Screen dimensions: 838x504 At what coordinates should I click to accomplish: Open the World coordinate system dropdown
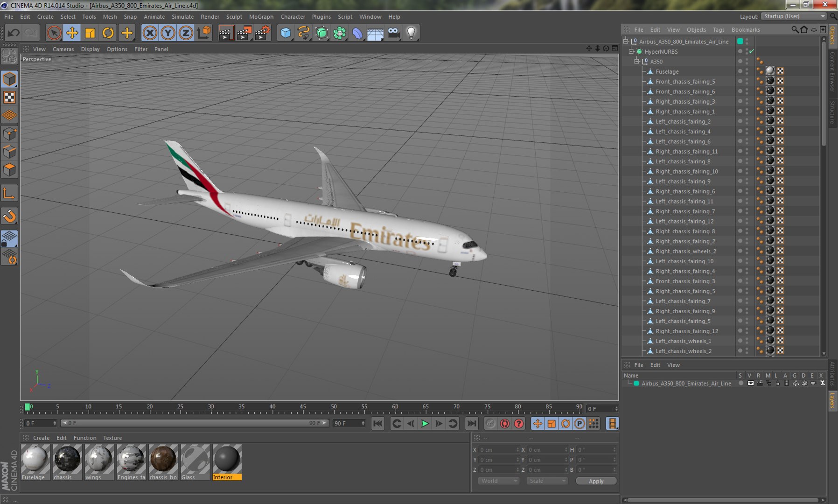pyautogui.click(x=498, y=481)
